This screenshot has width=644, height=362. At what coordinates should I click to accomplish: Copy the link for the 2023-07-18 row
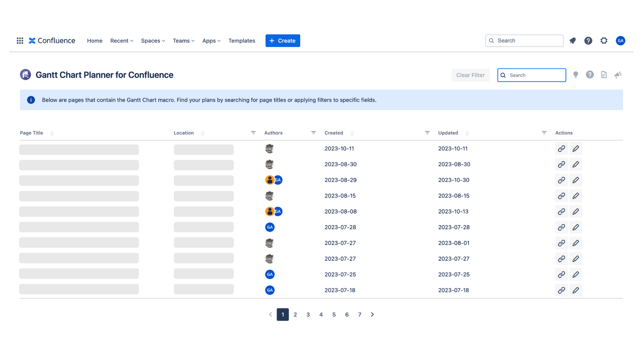pos(561,290)
